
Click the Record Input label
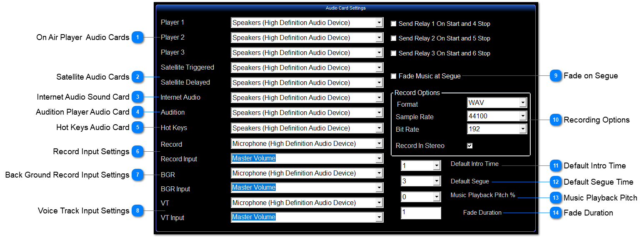[x=179, y=159]
